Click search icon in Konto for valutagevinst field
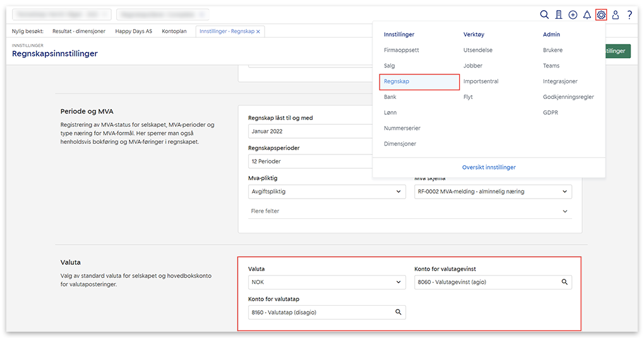Screen dimensions: 644x338 point(564,282)
